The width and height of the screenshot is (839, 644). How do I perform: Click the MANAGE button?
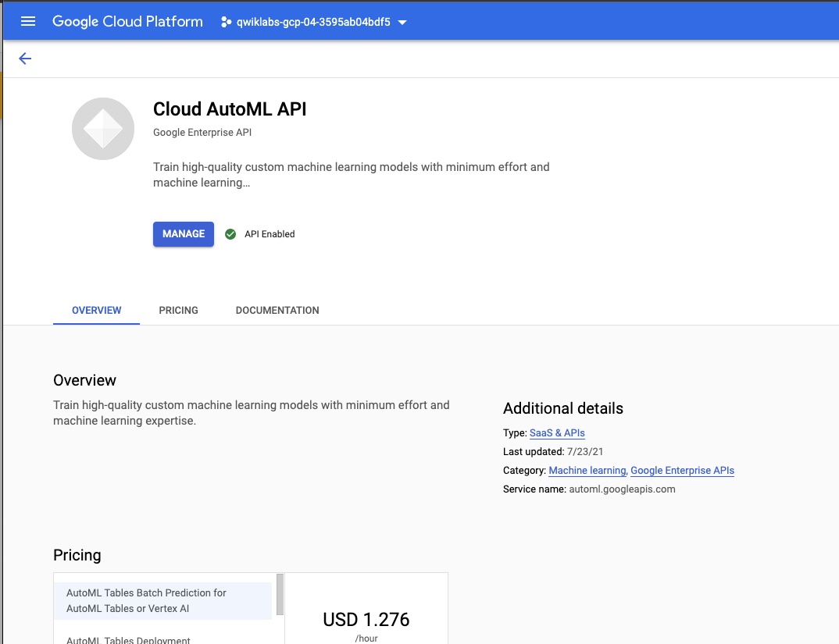click(184, 233)
